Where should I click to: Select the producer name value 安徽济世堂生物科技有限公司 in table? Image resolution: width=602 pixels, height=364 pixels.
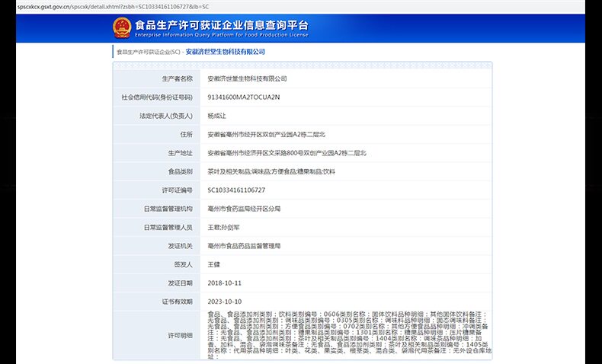pyautogui.click(x=247, y=78)
